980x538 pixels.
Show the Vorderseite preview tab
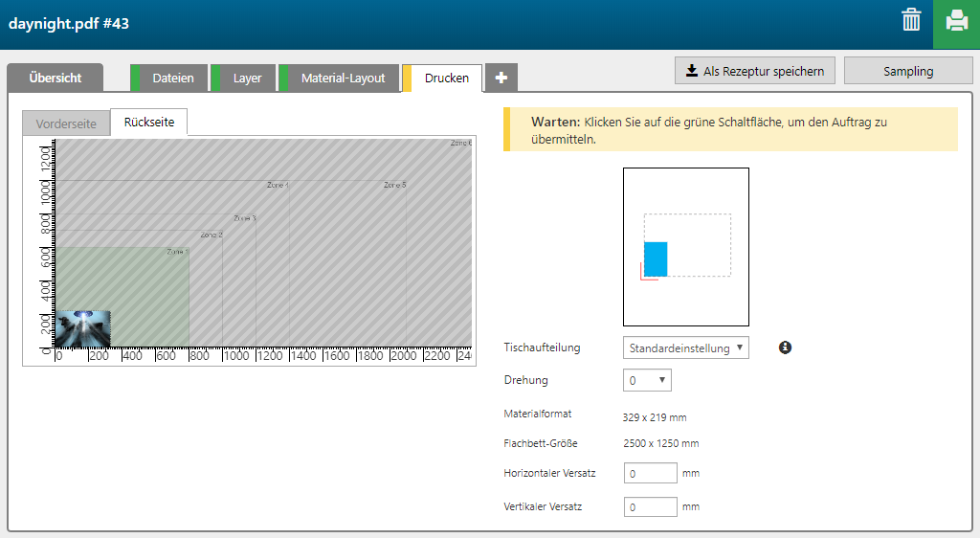(x=66, y=123)
